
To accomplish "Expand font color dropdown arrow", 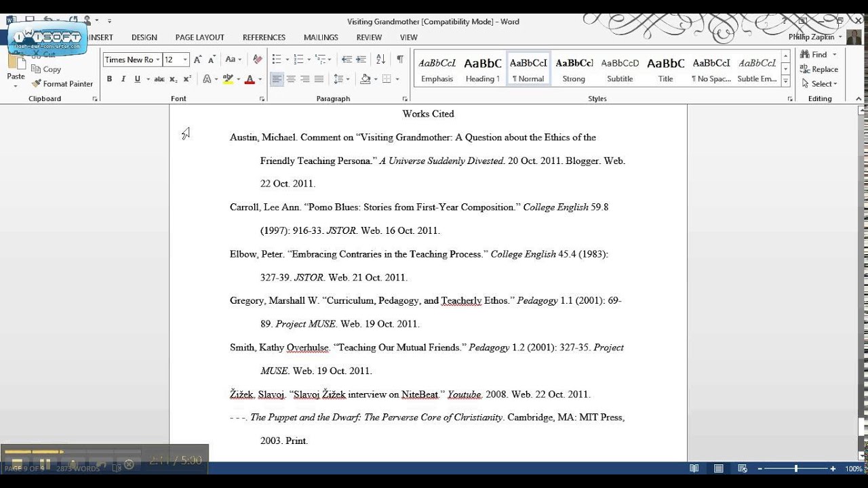I will pyautogui.click(x=260, y=79).
